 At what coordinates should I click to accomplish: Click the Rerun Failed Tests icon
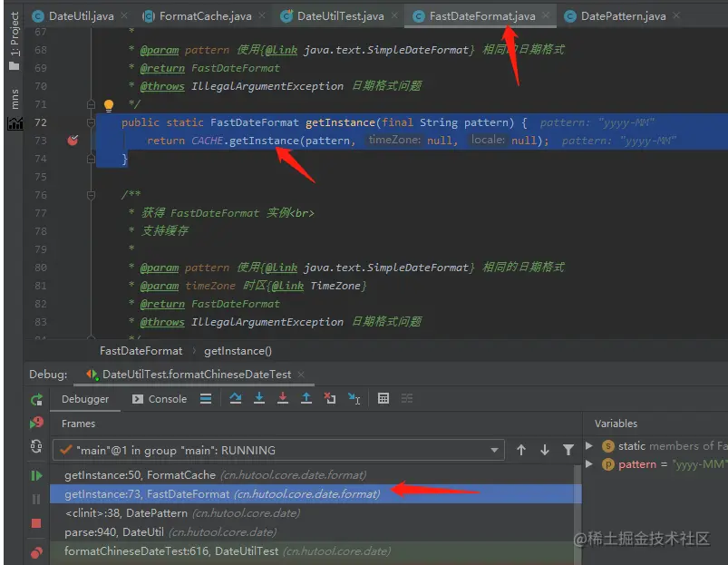[36, 423]
